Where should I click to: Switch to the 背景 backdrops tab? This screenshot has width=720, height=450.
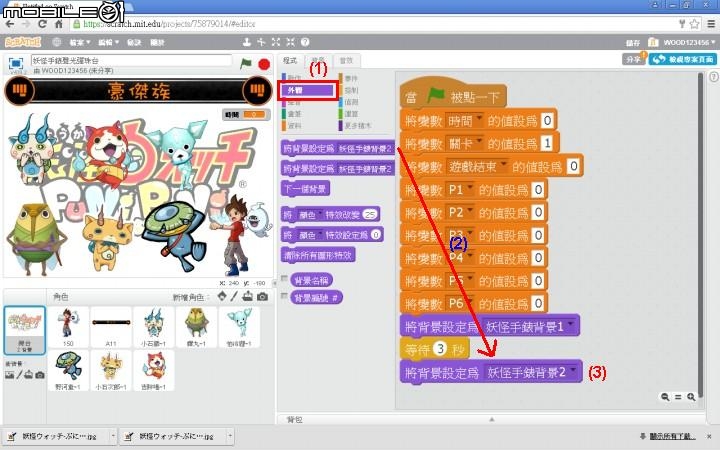318,60
